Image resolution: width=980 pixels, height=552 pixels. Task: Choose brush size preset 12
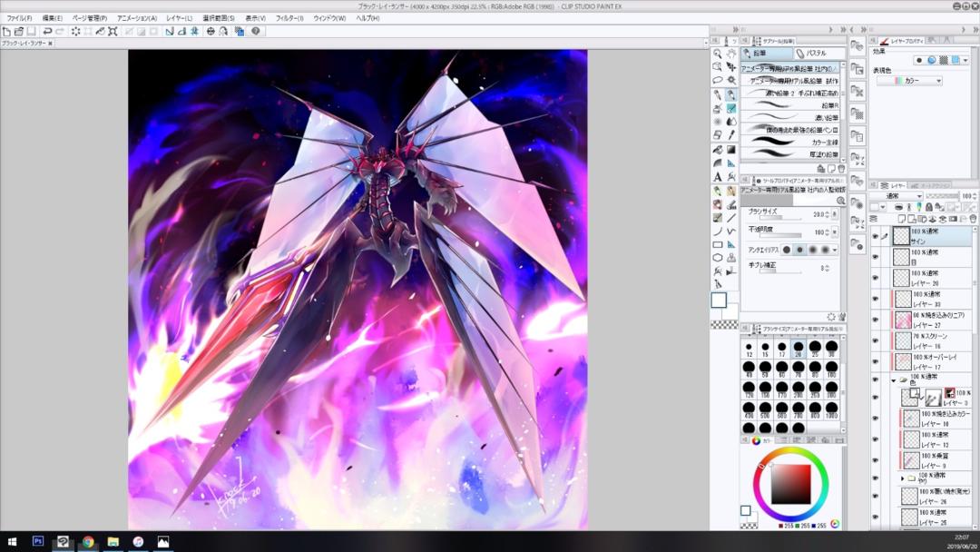(749, 349)
